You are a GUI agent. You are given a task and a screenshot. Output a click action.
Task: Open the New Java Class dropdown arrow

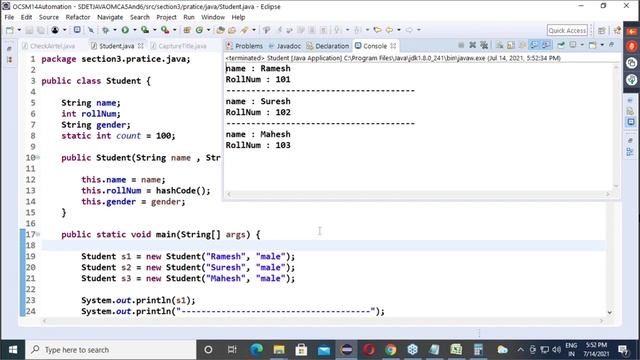pyautogui.click(x=208, y=30)
